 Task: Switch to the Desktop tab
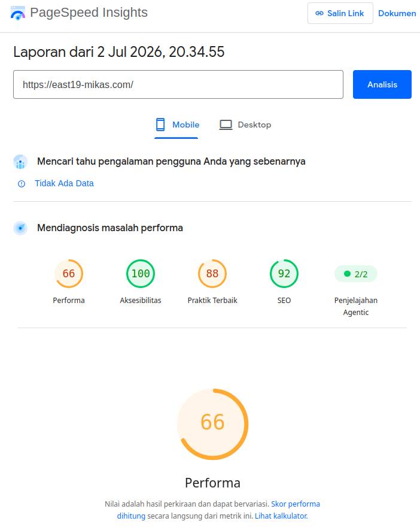pyautogui.click(x=245, y=125)
